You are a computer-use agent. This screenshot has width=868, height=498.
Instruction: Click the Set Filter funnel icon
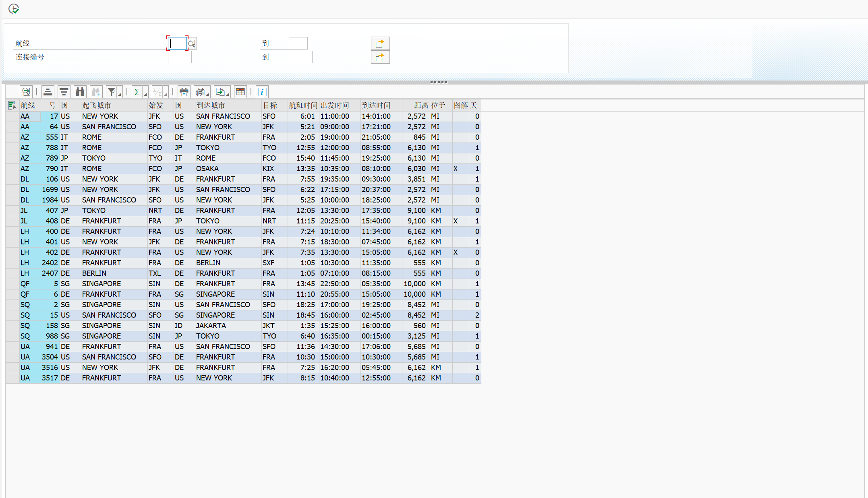[x=111, y=92]
